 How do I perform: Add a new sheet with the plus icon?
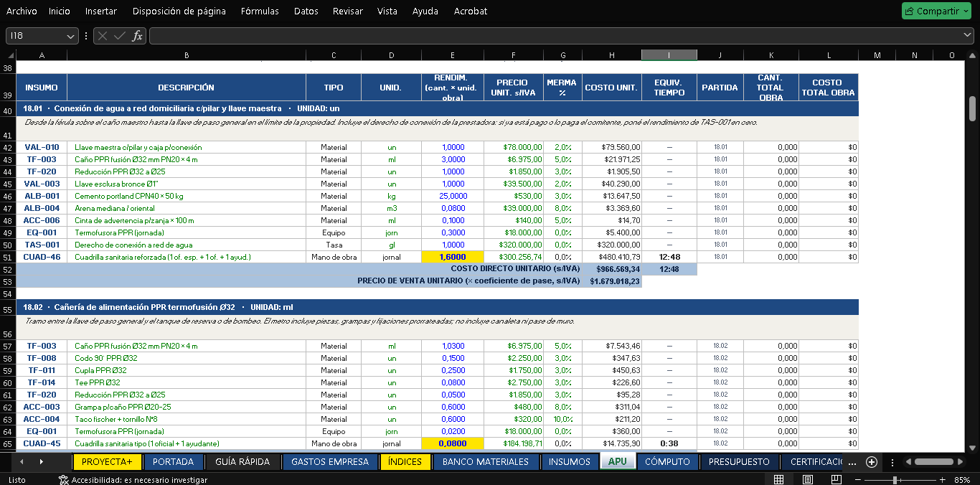coord(872,462)
